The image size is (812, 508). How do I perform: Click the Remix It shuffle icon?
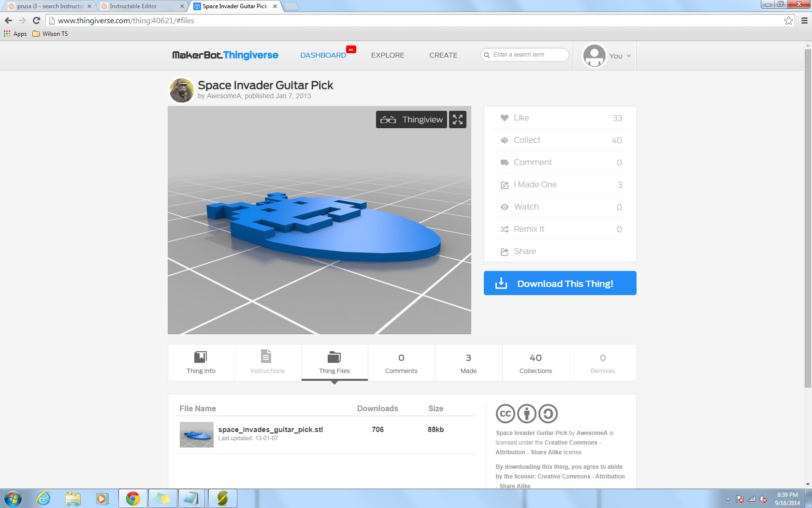pos(504,229)
